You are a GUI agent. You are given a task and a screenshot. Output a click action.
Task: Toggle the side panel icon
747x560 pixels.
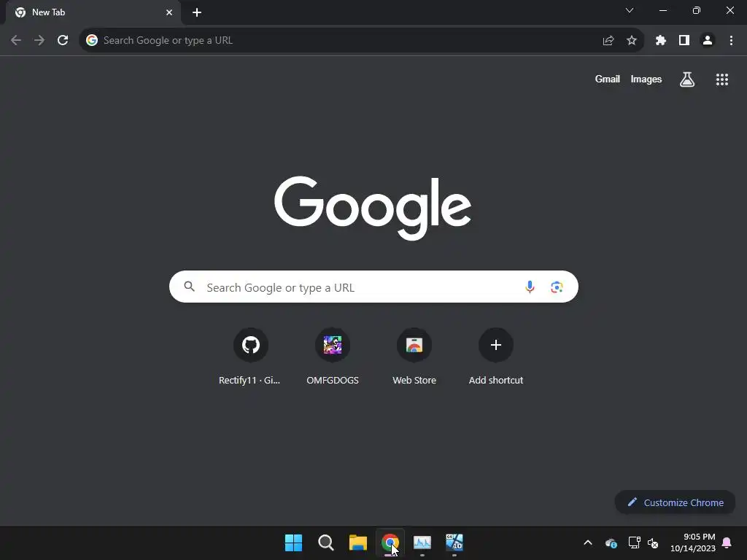point(684,41)
